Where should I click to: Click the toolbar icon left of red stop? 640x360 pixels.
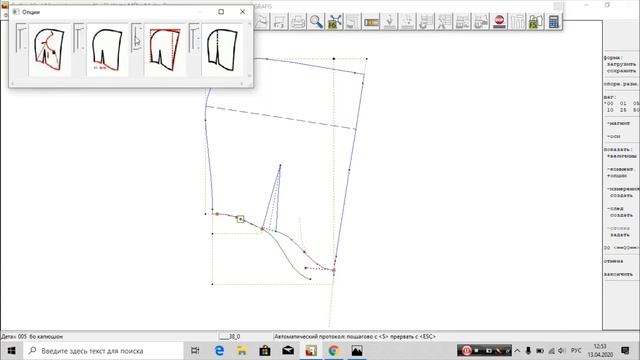tap(481, 21)
